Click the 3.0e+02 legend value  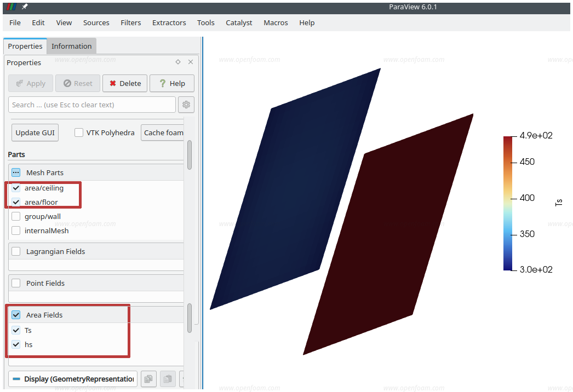(536, 269)
